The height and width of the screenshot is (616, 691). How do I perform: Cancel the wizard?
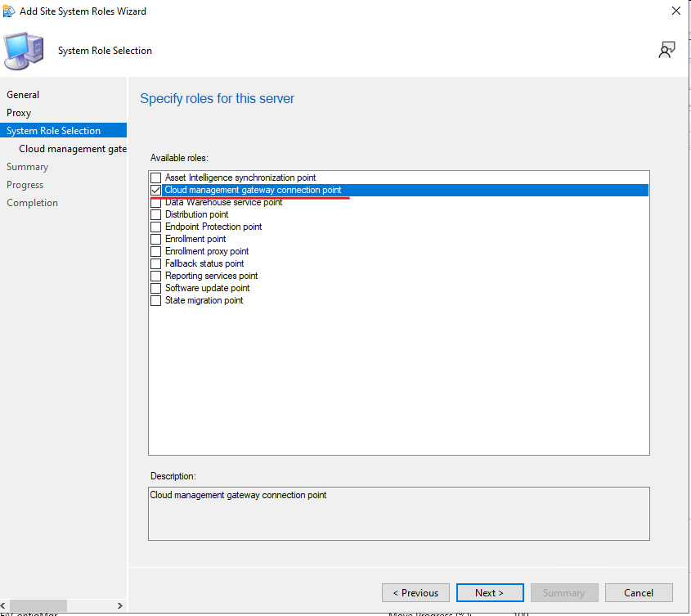click(639, 593)
